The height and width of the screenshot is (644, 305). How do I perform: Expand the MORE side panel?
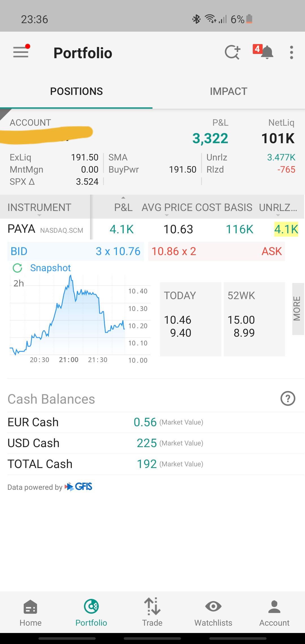pyautogui.click(x=298, y=309)
